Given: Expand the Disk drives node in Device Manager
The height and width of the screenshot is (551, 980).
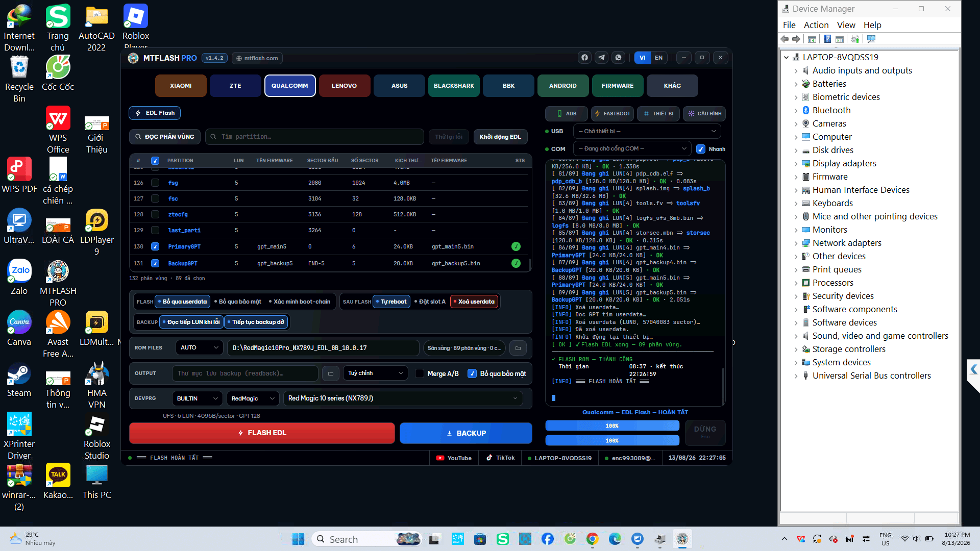Looking at the screenshot, I should point(796,151).
